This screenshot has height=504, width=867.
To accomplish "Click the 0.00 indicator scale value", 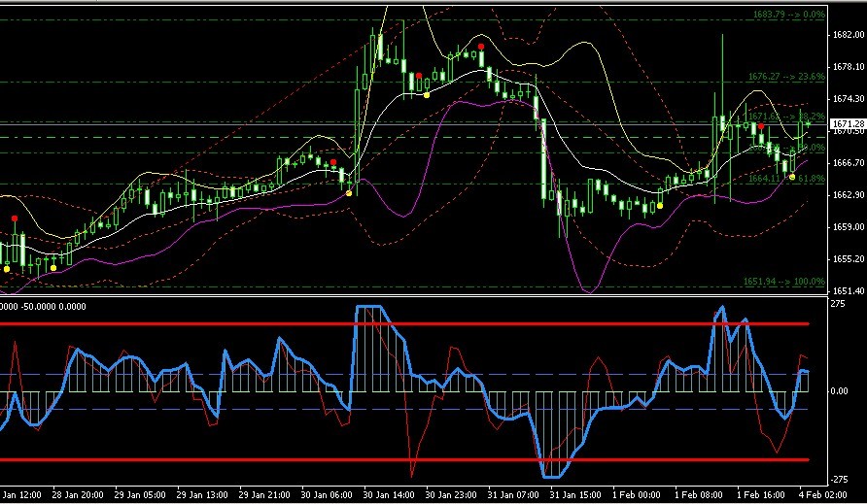I will point(840,391).
